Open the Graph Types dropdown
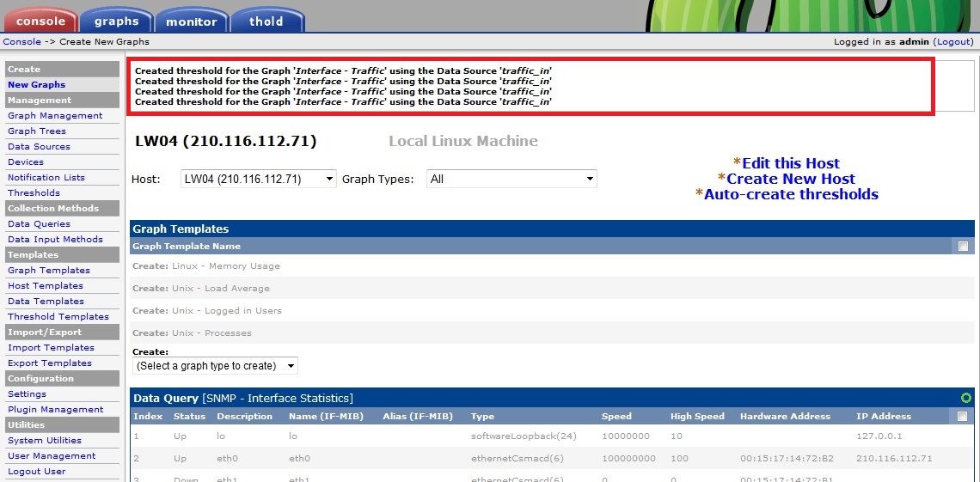Image resolution: width=980 pixels, height=482 pixels. [511, 180]
